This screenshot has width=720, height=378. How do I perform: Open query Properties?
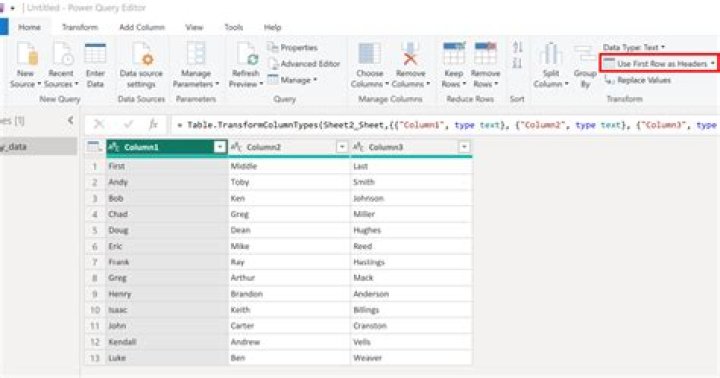(293, 47)
